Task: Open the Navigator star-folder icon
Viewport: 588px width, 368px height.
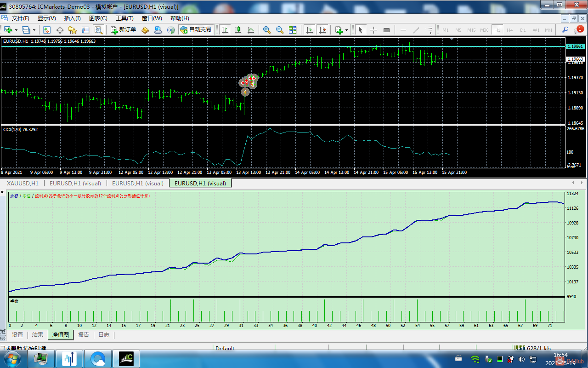Action: pyautogui.click(x=73, y=30)
